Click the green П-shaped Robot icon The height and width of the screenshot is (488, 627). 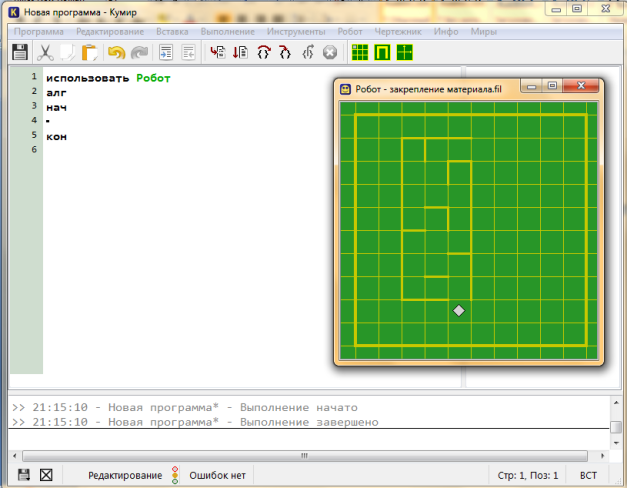point(382,52)
